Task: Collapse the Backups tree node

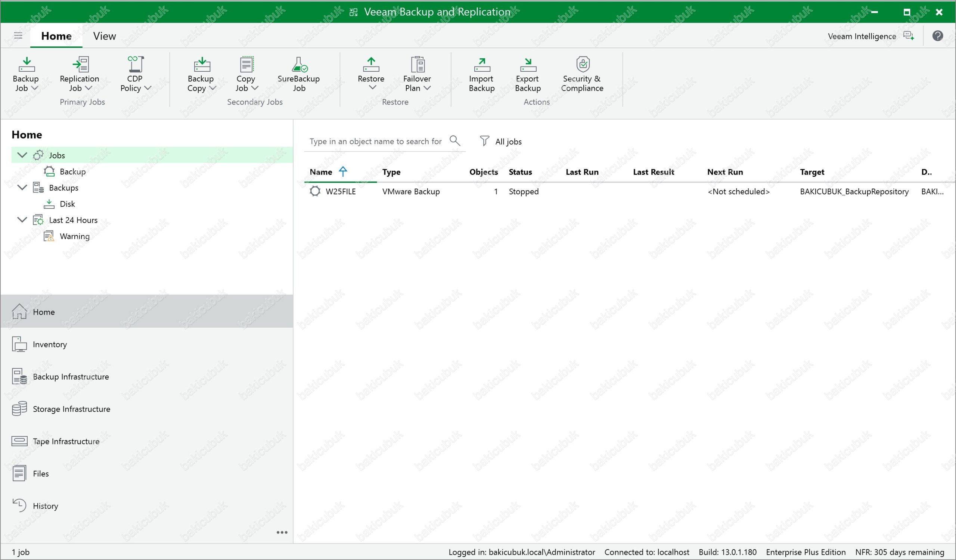Action: tap(22, 188)
